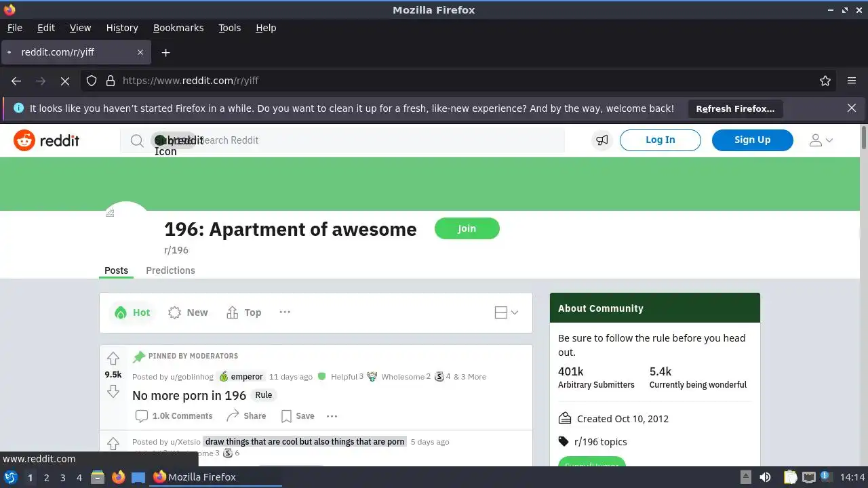868x488 pixels.
Task: Sort posts by Top
Action: click(243, 312)
